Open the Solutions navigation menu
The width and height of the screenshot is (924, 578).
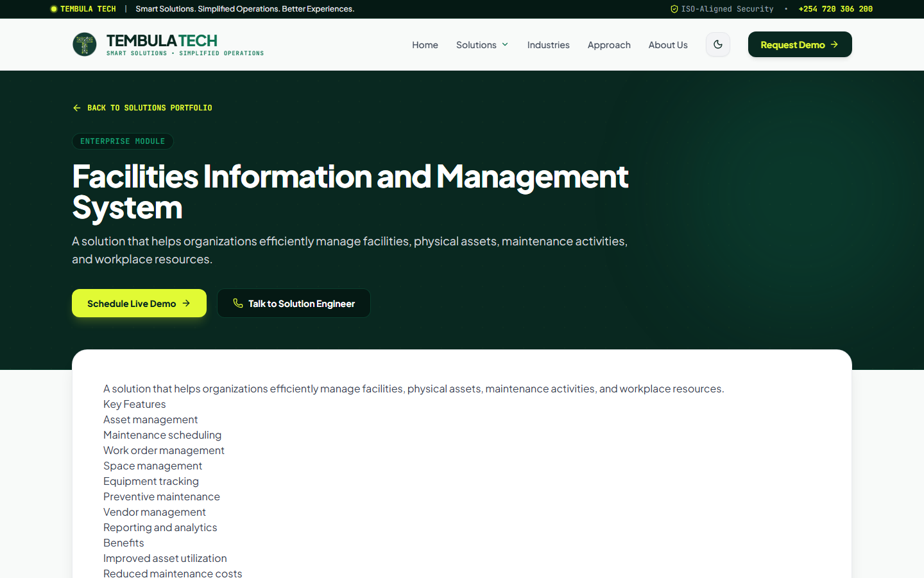[483, 44]
